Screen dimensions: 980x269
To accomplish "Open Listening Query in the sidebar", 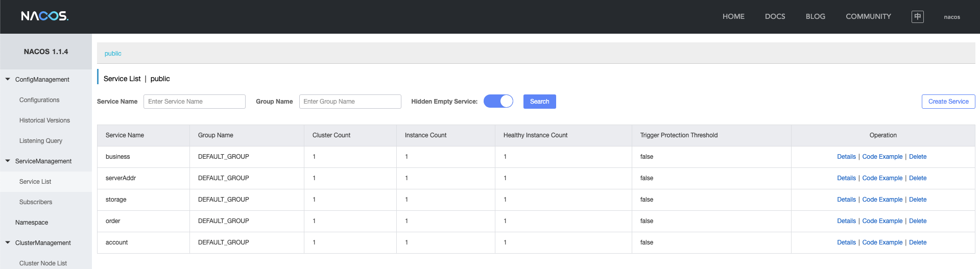I will 41,141.
